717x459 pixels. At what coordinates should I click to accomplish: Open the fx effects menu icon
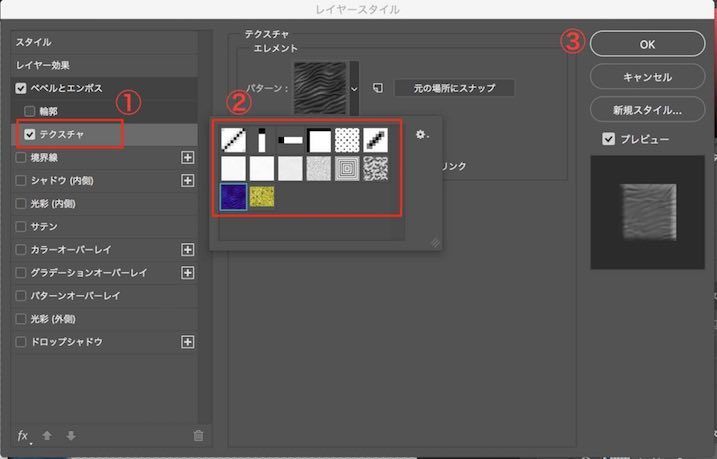tap(23, 436)
